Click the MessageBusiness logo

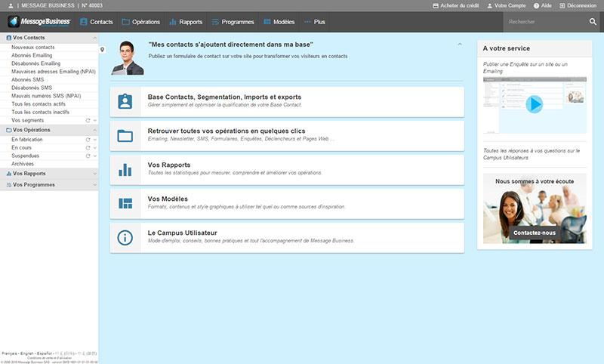point(39,22)
